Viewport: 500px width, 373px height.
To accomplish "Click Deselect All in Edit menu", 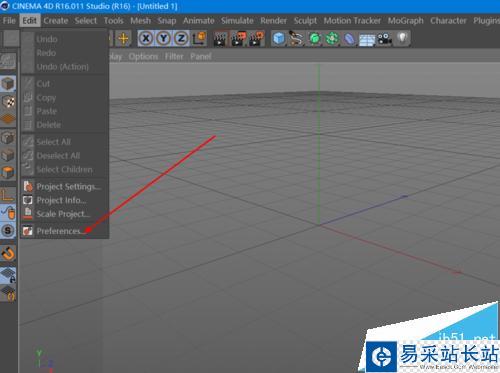I will [65, 156].
